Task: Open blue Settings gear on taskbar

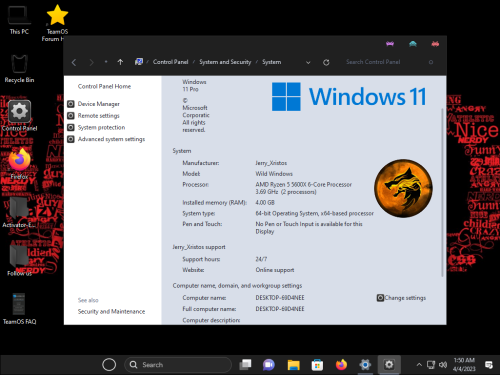Action: [365, 365]
